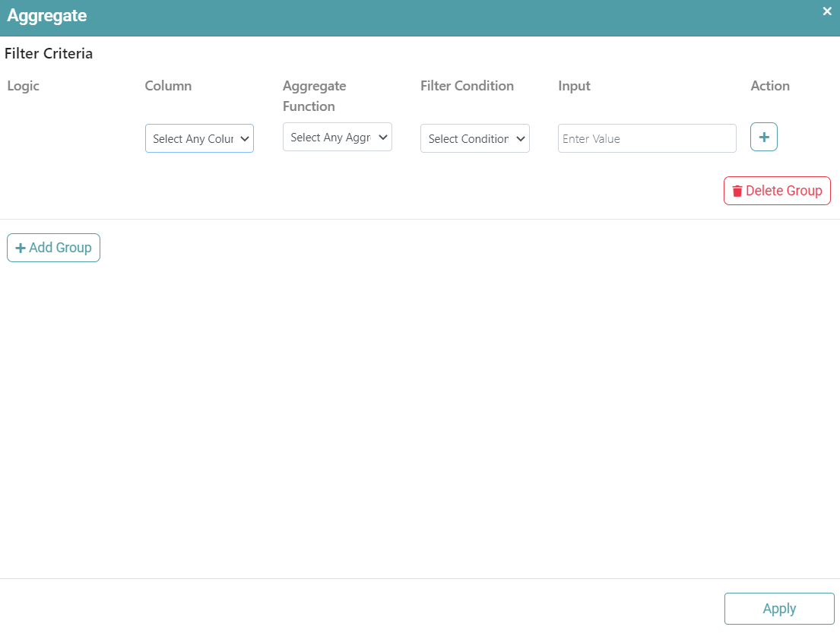Apply the aggregate filter criteria

pos(778,609)
